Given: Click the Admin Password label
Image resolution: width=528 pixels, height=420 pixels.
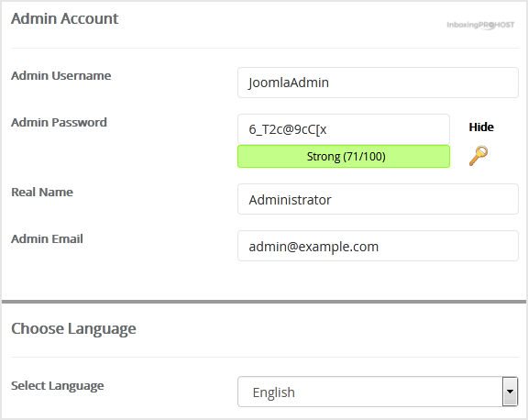Looking at the screenshot, I should [59, 122].
